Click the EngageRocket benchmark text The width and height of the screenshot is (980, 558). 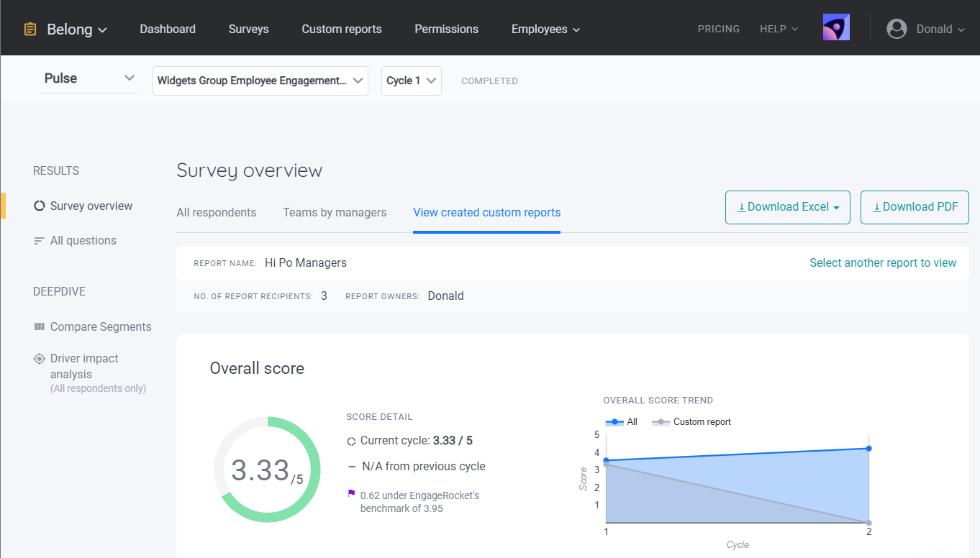[x=419, y=502]
